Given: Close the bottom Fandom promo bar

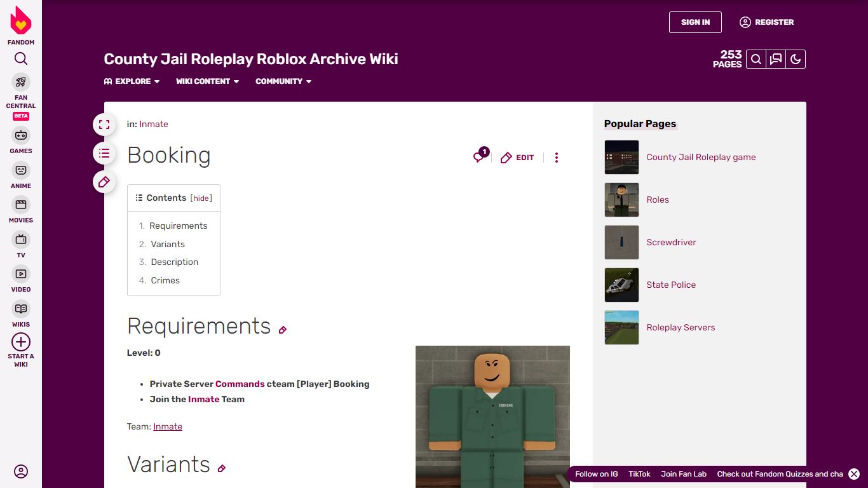Looking at the screenshot, I should click(854, 474).
